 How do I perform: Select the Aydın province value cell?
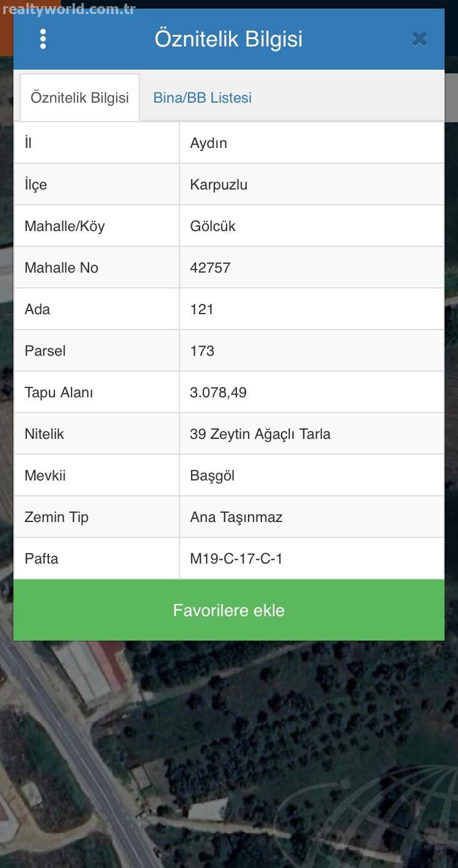(312, 143)
